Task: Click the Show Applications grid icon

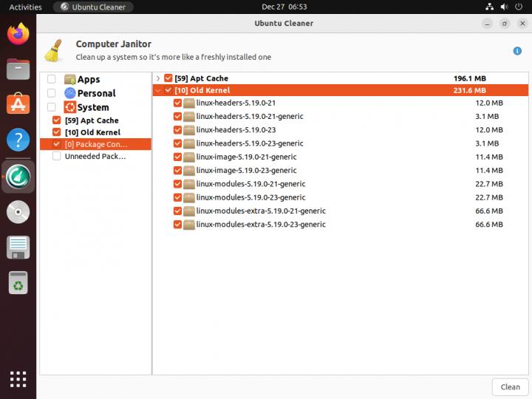Action: pos(18,379)
